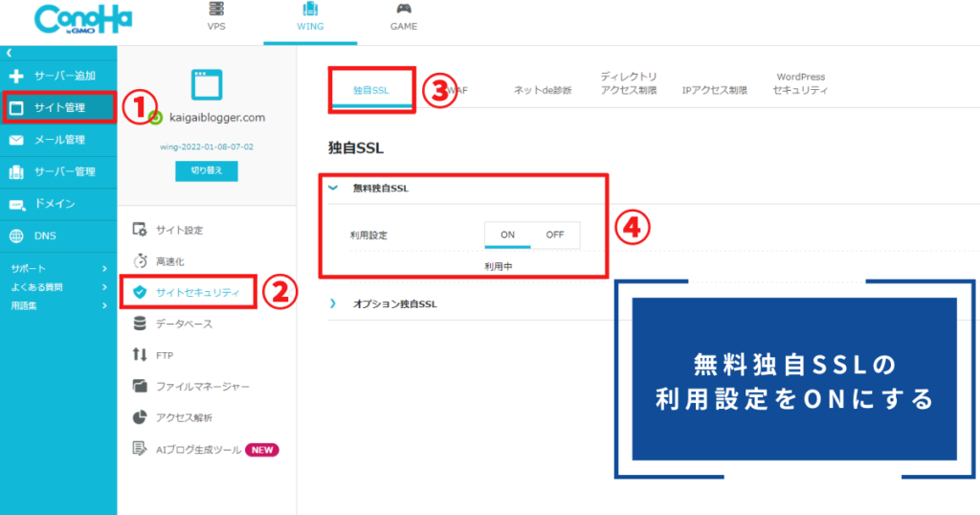
Task: Turn OFF the free SSL setting
Action: coord(555,235)
